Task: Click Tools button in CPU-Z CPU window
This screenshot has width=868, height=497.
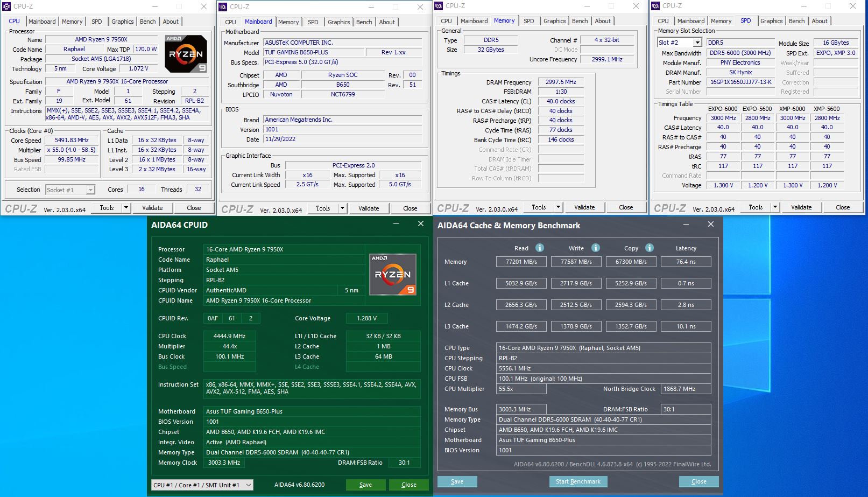Action: point(107,207)
